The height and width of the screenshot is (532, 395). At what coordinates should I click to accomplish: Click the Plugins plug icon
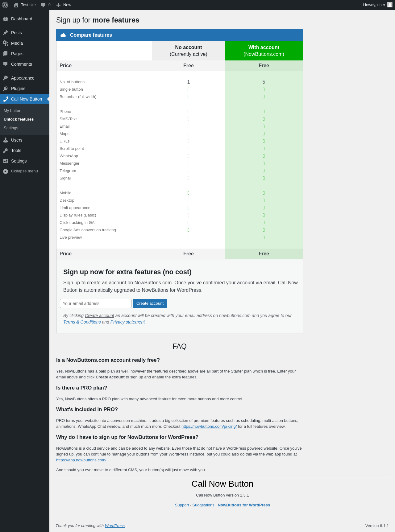[x=6, y=89]
